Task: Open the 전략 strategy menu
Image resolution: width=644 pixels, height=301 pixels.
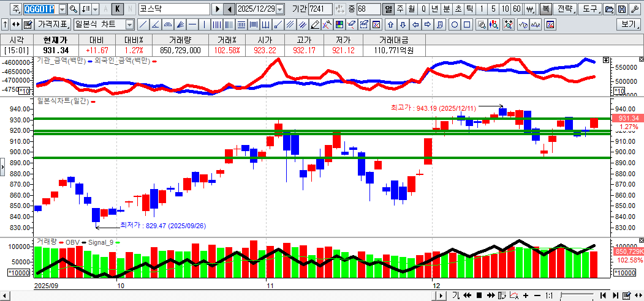Action: [566, 9]
